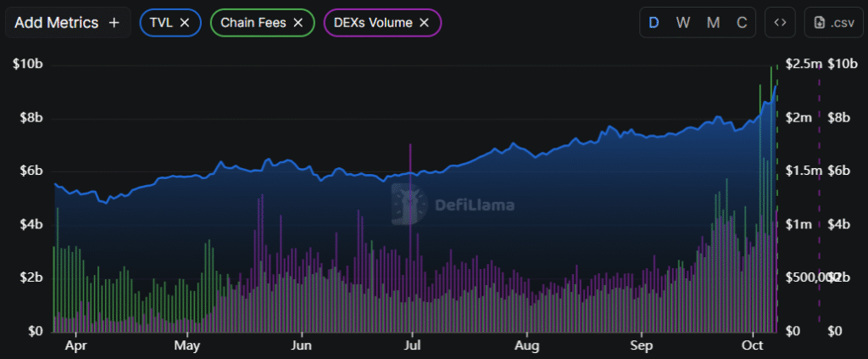Select the cumulative C view option
Viewport: 868px width, 359px height.
click(x=742, y=23)
